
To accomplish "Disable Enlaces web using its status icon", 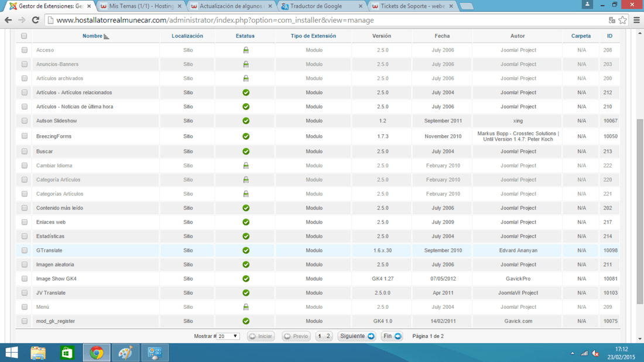I will click(x=246, y=222).
